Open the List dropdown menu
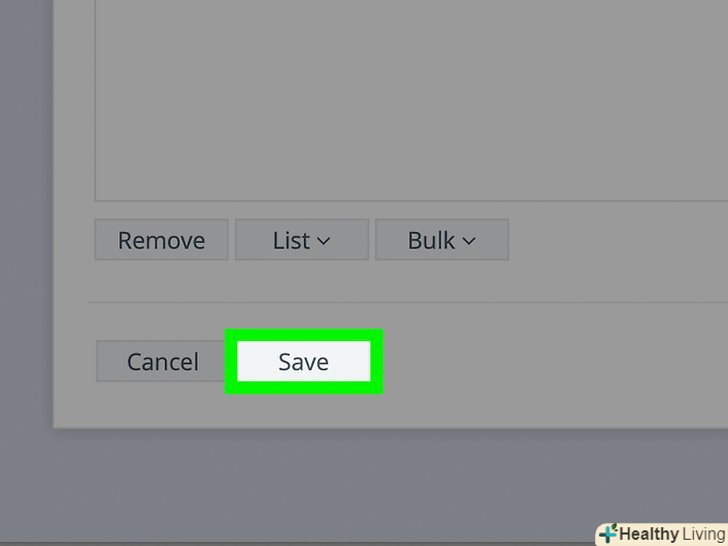728x546 pixels. (302, 240)
